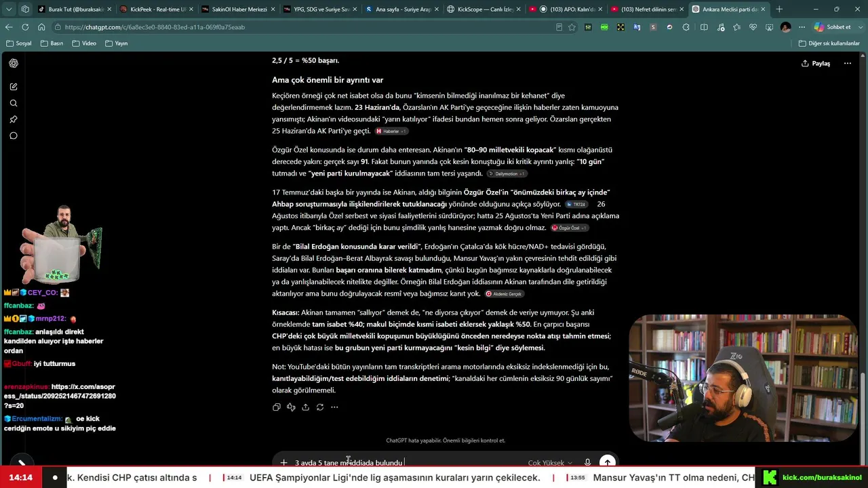Copy the ChatGPT response

(277, 407)
